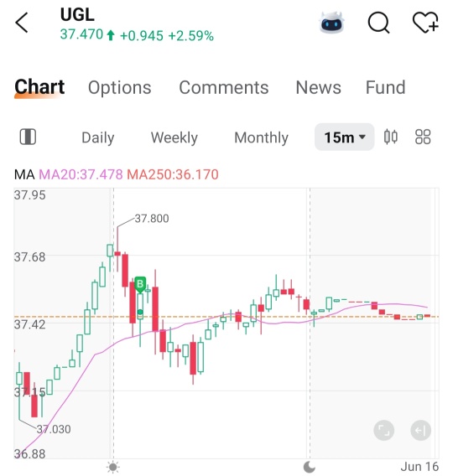Expand the 15m interval dropdown
Screen dimensions: 453x476
(x=344, y=137)
